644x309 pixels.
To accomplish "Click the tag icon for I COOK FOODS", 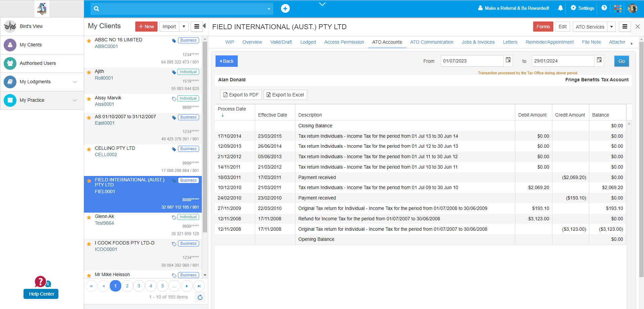I will pos(174,244).
